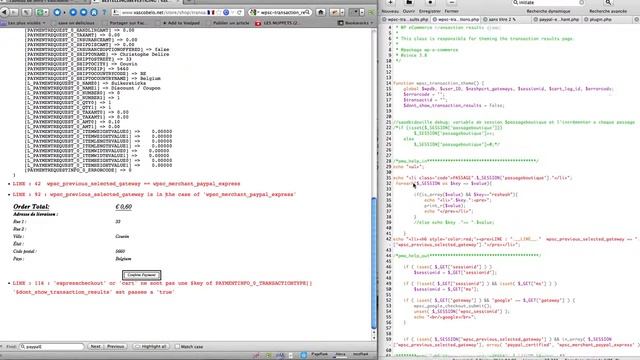Image resolution: width=640 pixels, height=360 pixels.
Task: Click the blue question mark help icon
Action: (104, 12)
